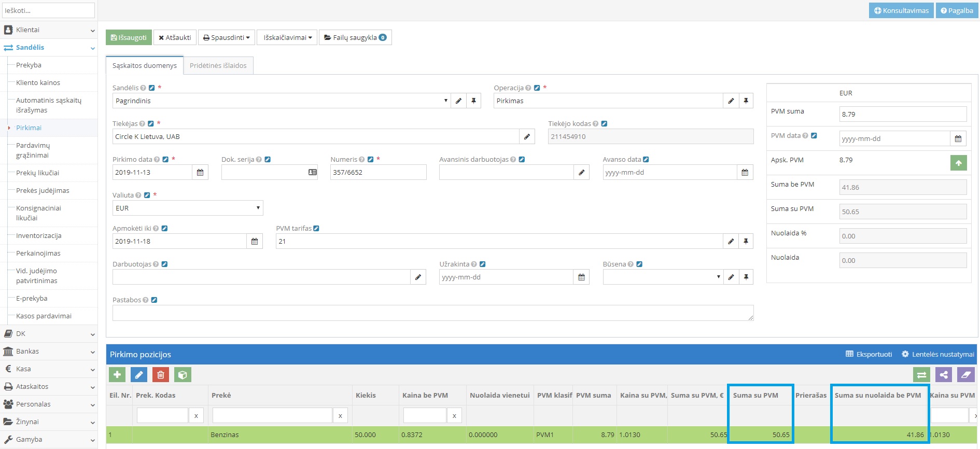Click the green box icon in positions toolbar
Image resolution: width=980 pixels, height=449 pixels.
(x=183, y=374)
